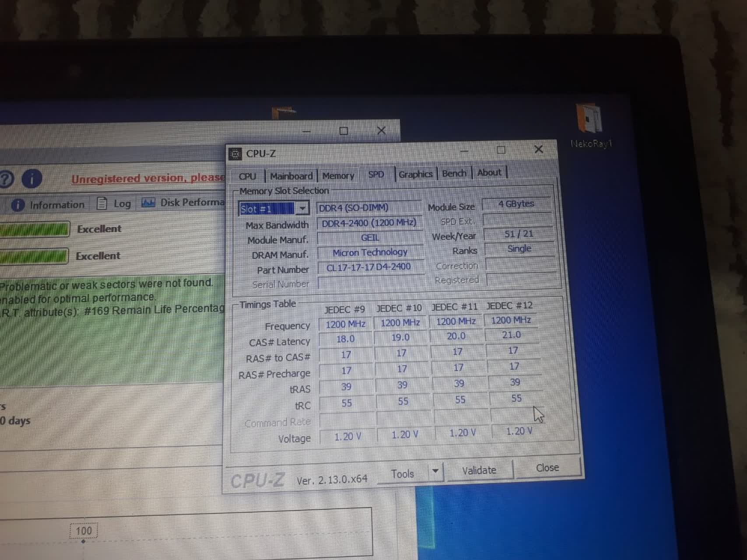The image size is (747, 560).
Task: Maximize the CPU-Z window
Action: 501,150
